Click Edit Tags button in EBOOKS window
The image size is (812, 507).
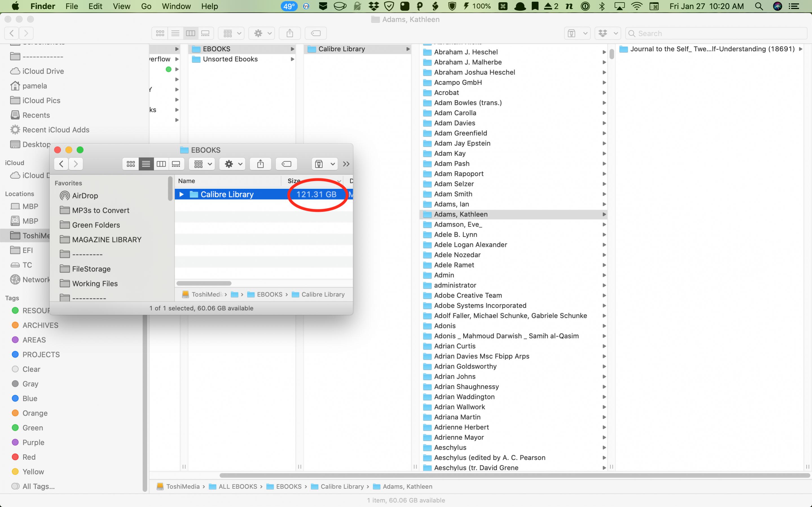pyautogui.click(x=286, y=164)
